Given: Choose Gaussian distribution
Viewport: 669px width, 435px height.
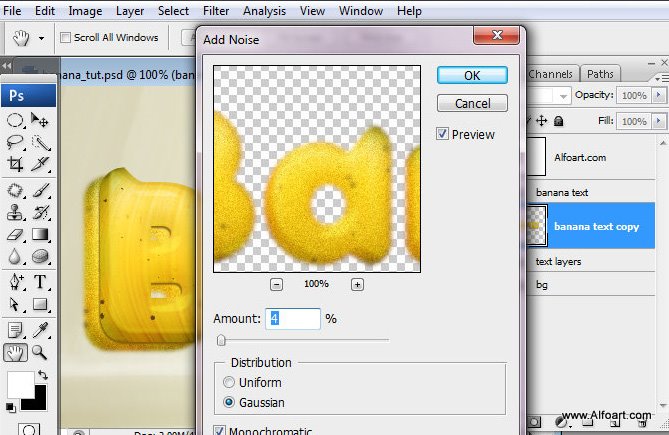Looking at the screenshot, I should (x=229, y=402).
